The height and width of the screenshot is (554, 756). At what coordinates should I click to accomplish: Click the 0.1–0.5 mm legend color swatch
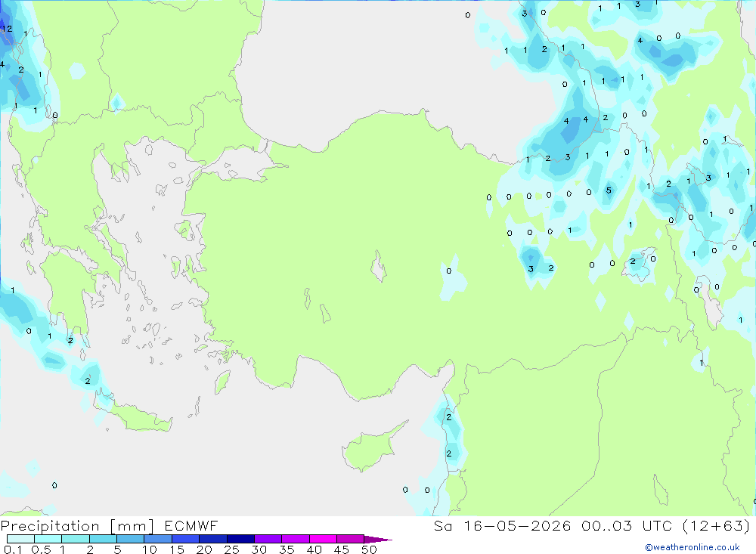(x=20, y=539)
